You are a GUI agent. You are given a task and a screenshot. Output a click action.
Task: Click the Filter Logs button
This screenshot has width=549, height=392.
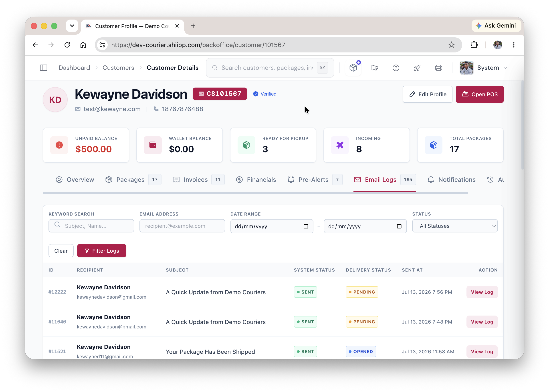pos(102,251)
